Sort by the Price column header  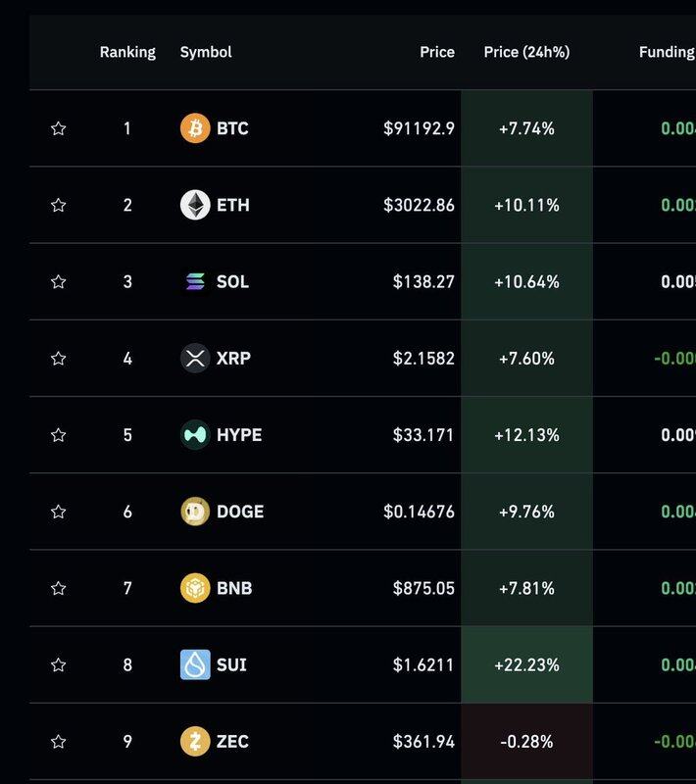point(437,52)
